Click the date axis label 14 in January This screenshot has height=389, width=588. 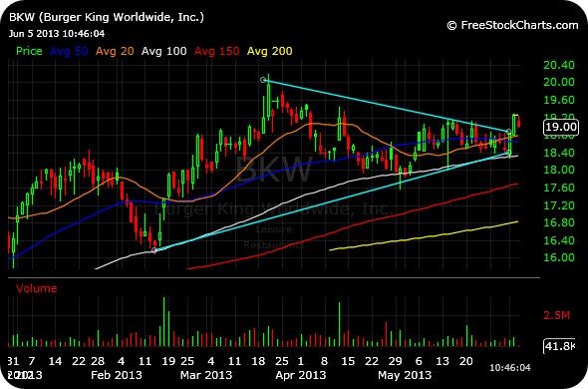click(x=55, y=361)
